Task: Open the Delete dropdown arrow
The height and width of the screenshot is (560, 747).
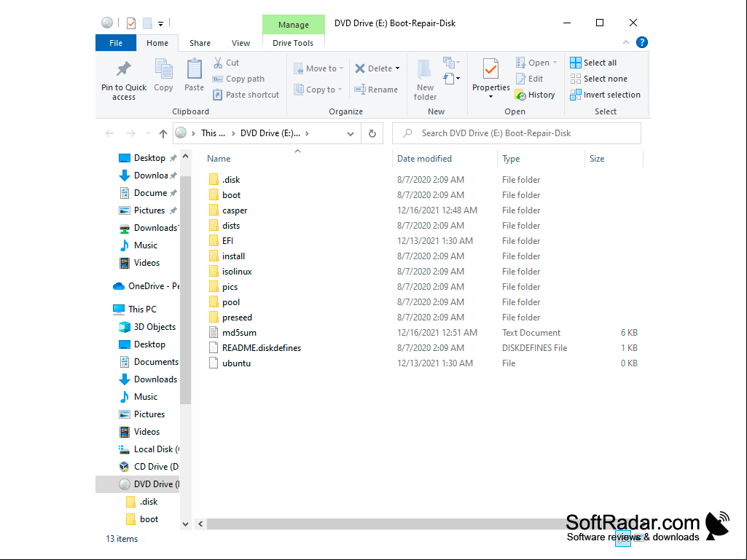Action: click(398, 68)
